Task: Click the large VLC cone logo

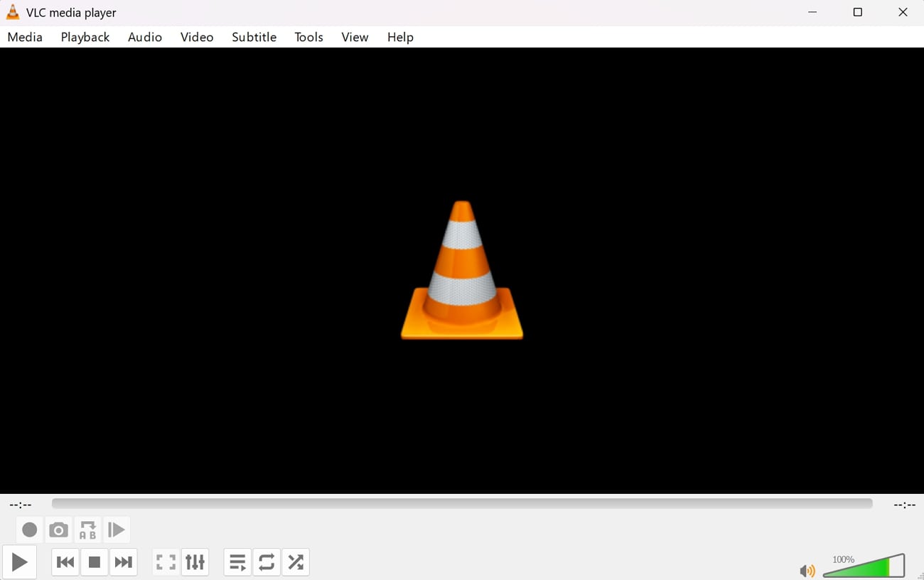Action: 462,270
